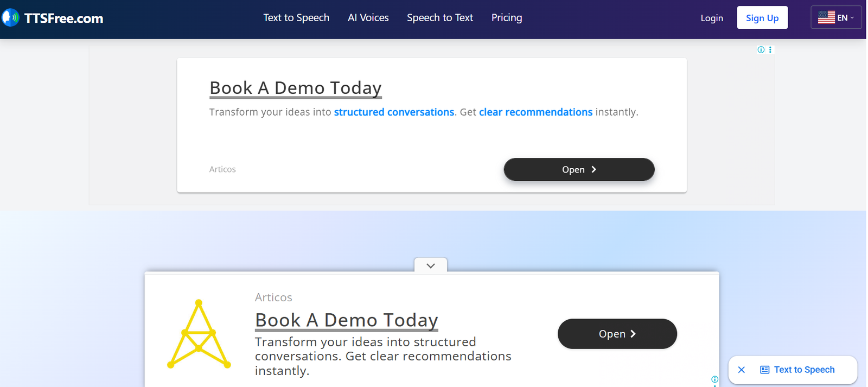Click the bottom ad info icon
This screenshot has height=387, width=868.
click(x=714, y=379)
